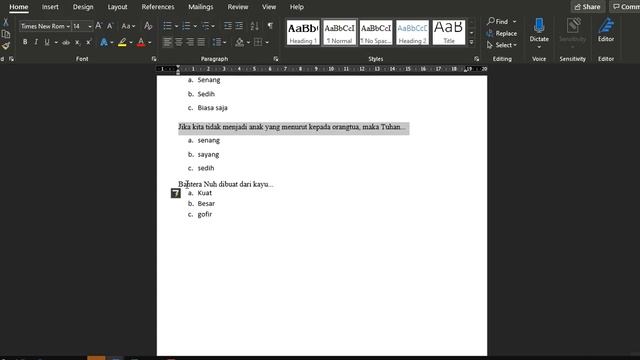
Task: Apply Normal style
Action: tap(339, 33)
